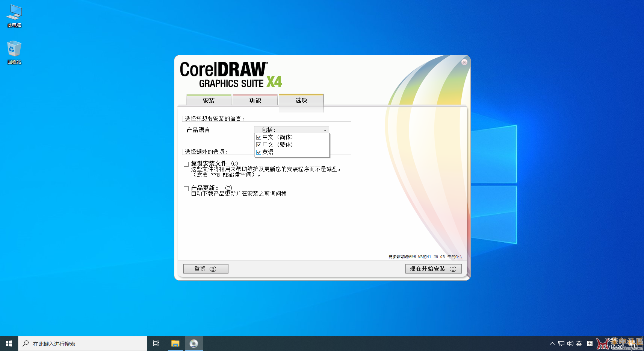Click the volume tray icon

click(570, 343)
